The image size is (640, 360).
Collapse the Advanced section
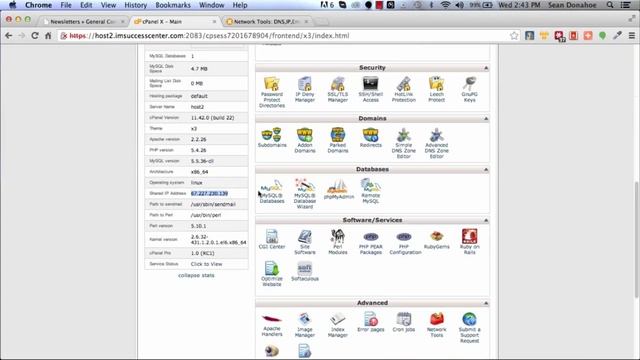(486, 303)
